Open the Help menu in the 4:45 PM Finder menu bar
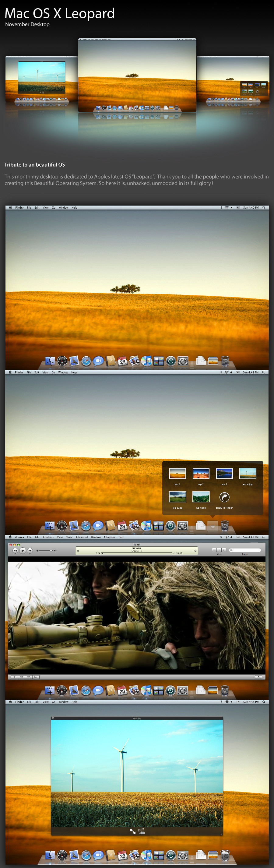The width and height of the screenshot is (274, 868). point(75,702)
